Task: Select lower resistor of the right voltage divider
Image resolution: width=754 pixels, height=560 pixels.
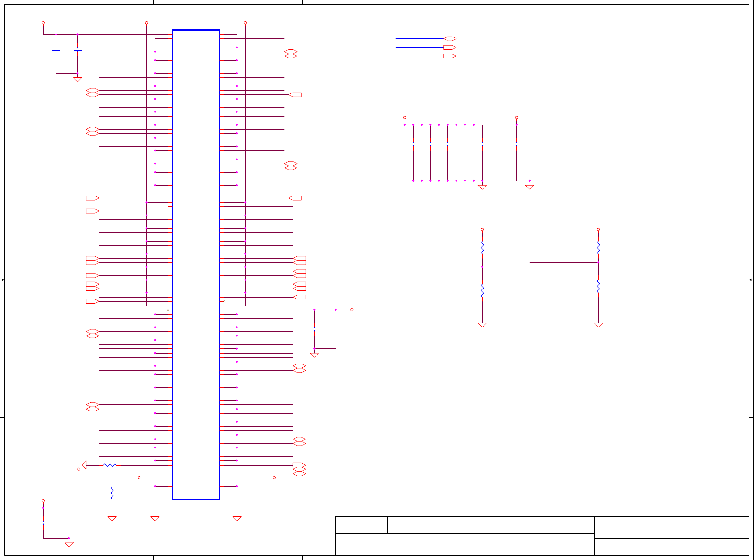Action: click(x=598, y=287)
